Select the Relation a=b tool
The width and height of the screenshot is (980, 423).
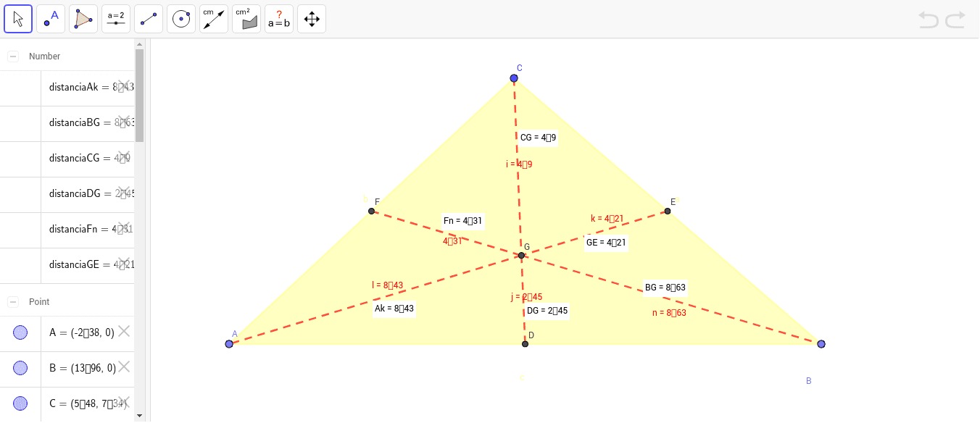279,19
